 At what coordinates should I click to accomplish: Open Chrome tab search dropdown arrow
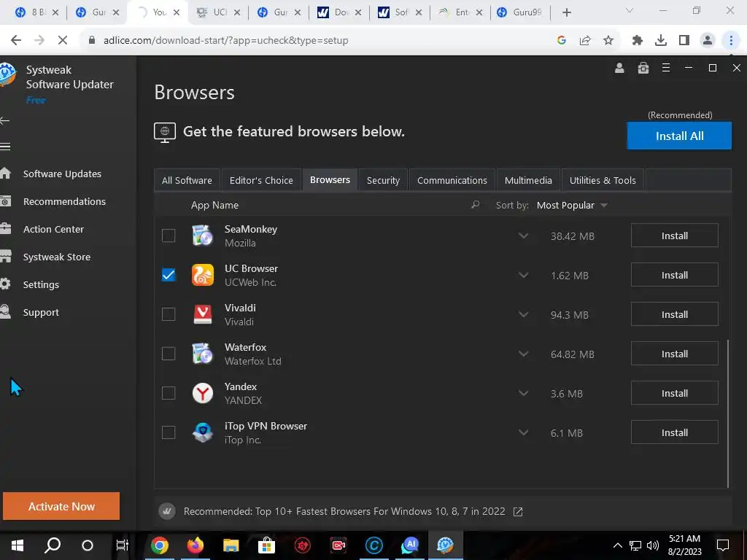click(630, 10)
